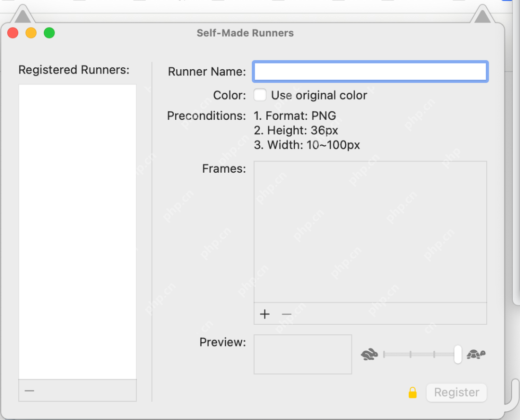
Task: Set speed slider to the third tick mark
Action: pos(434,355)
